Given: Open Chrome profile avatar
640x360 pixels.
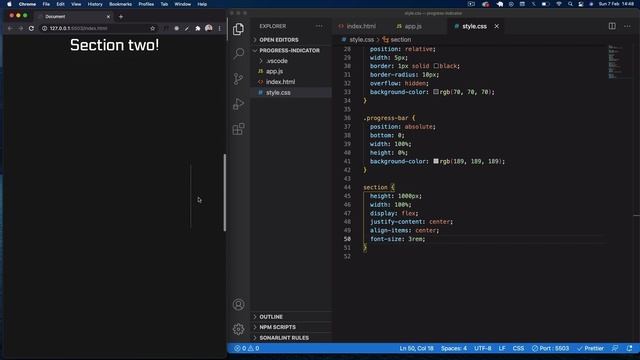Looking at the screenshot, I should point(209,28).
